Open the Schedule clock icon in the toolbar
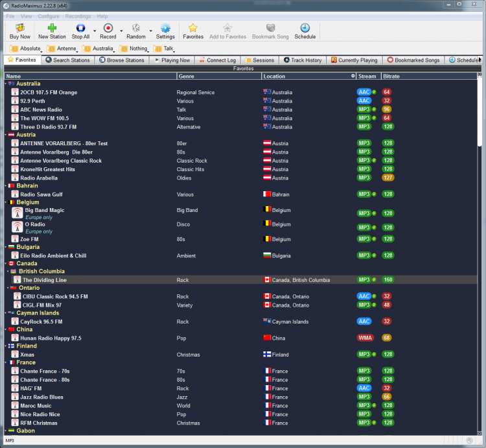This screenshot has width=486, height=448. 305,28
